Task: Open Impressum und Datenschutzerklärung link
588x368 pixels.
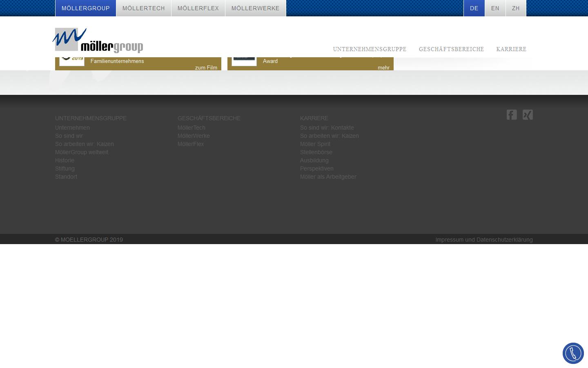Action: 484,240
